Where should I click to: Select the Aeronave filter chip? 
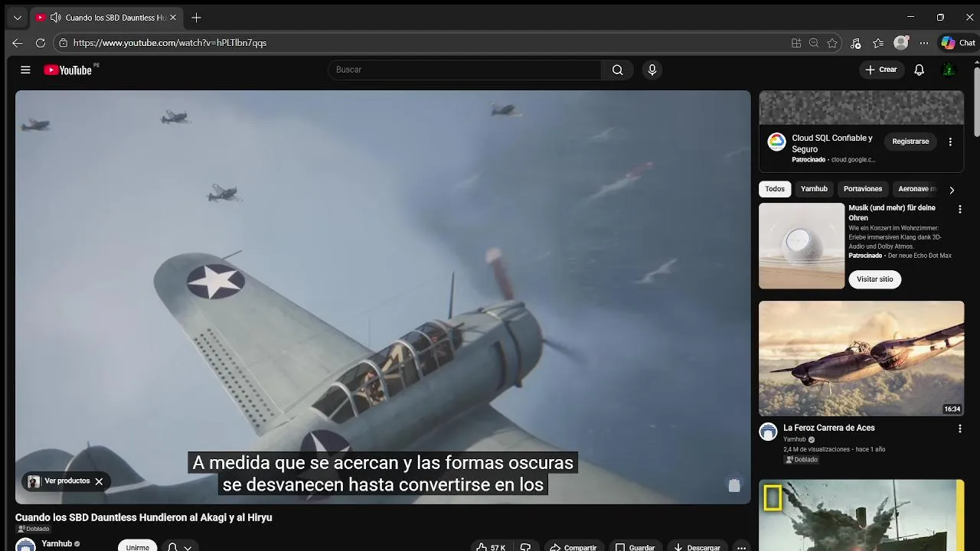coord(916,189)
